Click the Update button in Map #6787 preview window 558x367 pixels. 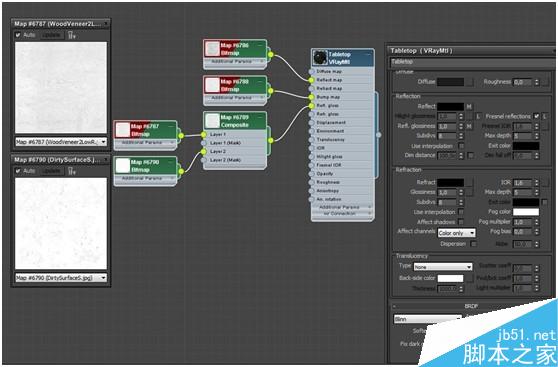coord(52,35)
